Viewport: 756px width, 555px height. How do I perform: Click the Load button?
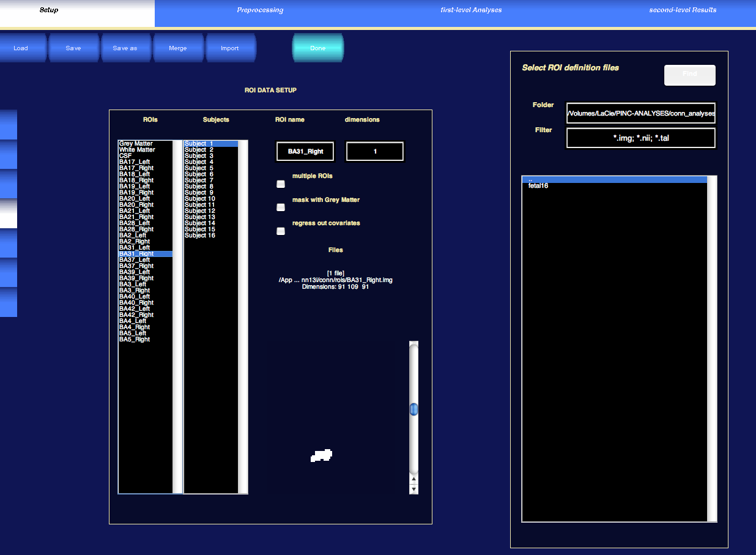click(21, 48)
